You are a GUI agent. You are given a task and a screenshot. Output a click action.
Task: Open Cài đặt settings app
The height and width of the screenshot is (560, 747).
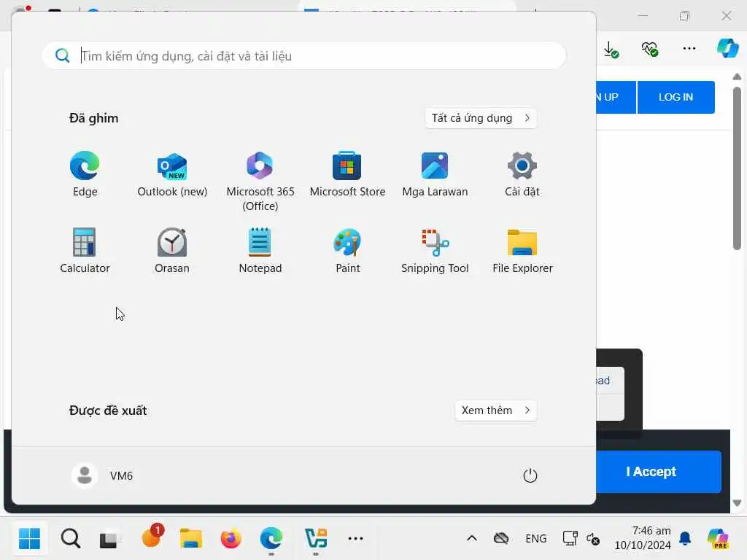(522, 174)
